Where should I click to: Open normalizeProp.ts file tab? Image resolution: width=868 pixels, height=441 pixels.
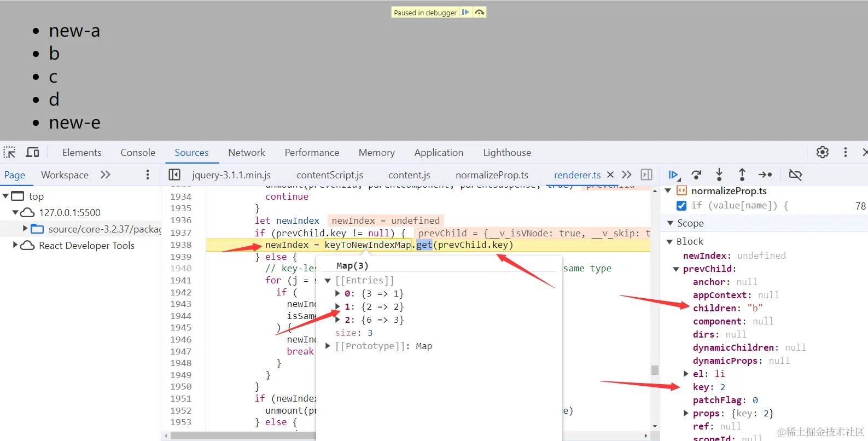[x=492, y=175]
